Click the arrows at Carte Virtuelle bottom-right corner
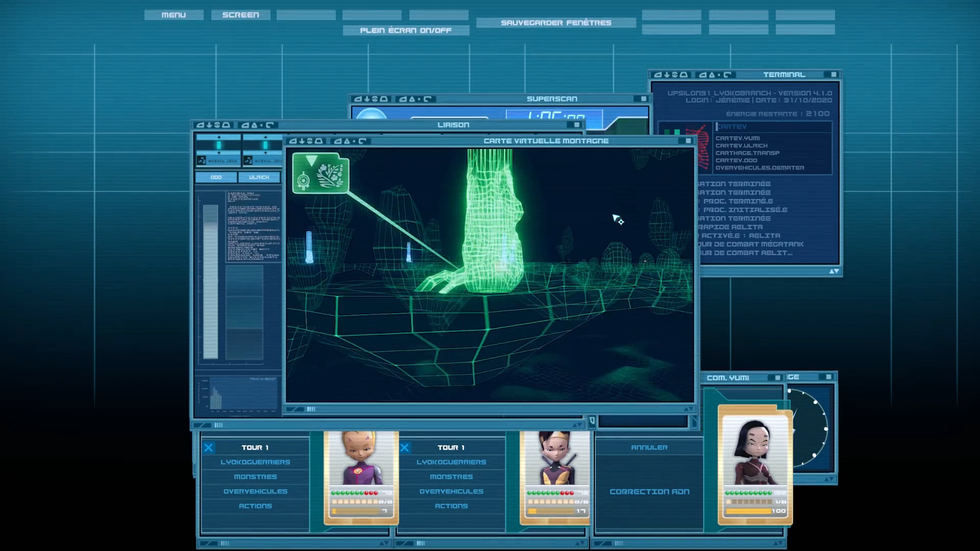980x551 pixels. pyautogui.click(x=689, y=409)
